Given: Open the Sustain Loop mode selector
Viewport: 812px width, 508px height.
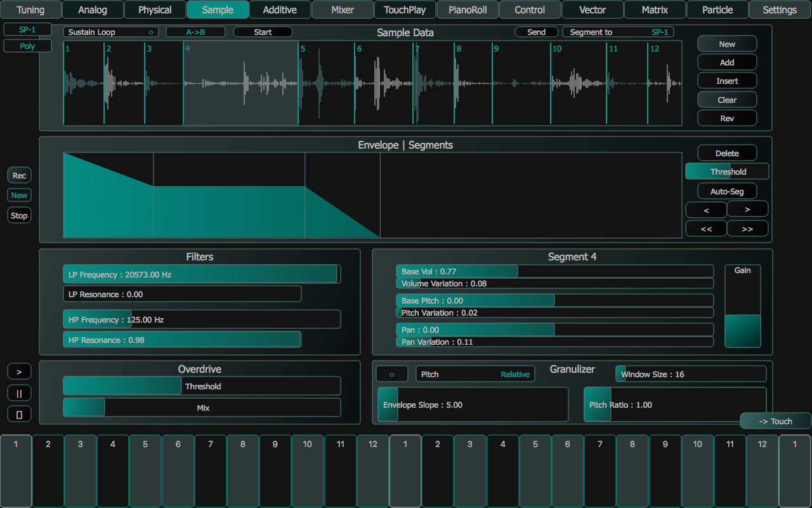Looking at the screenshot, I should click(x=110, y=32).
